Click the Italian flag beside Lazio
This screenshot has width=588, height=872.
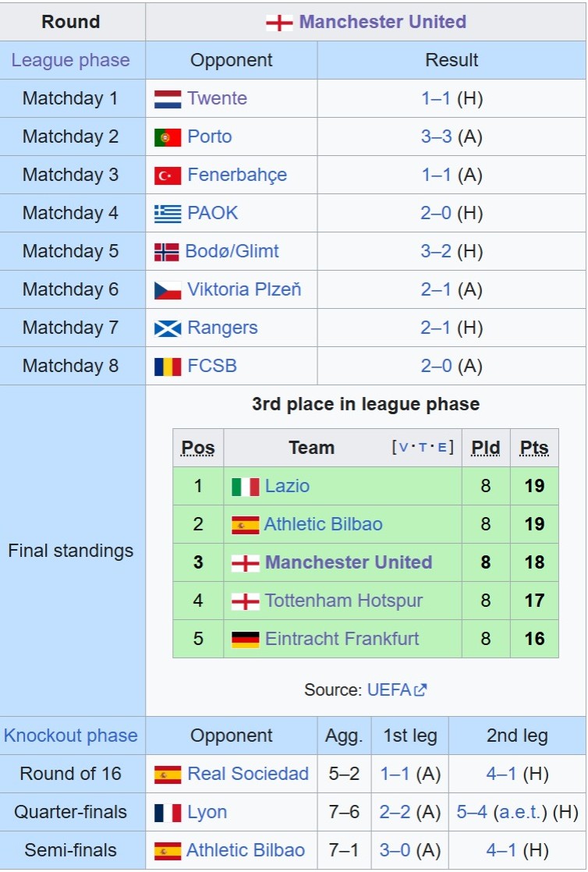tap(246, 487)
